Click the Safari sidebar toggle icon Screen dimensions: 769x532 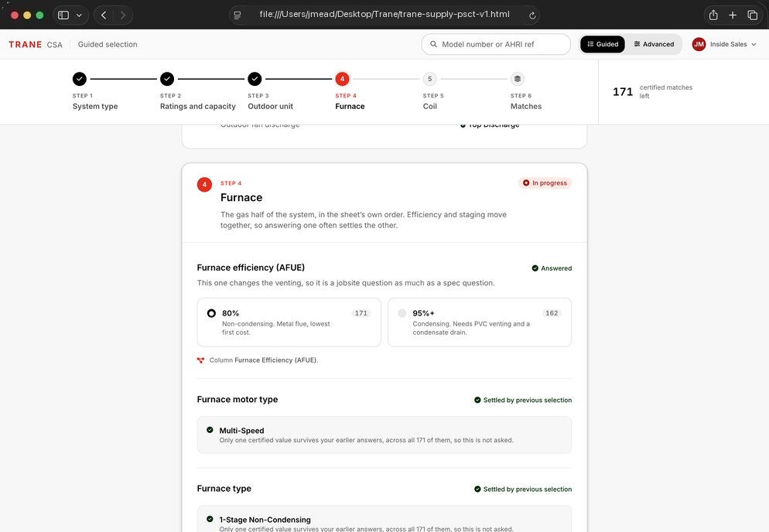63,15
